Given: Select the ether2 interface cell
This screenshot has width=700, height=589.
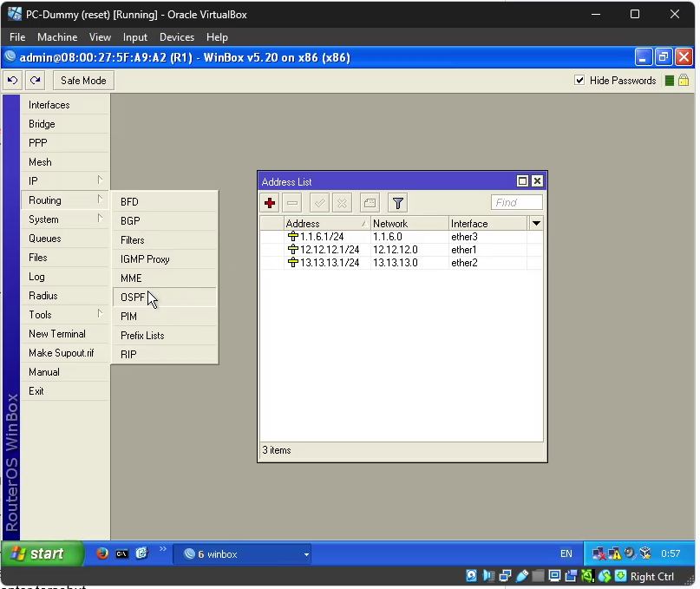Looking at the screenshot, I should point(488,263).
